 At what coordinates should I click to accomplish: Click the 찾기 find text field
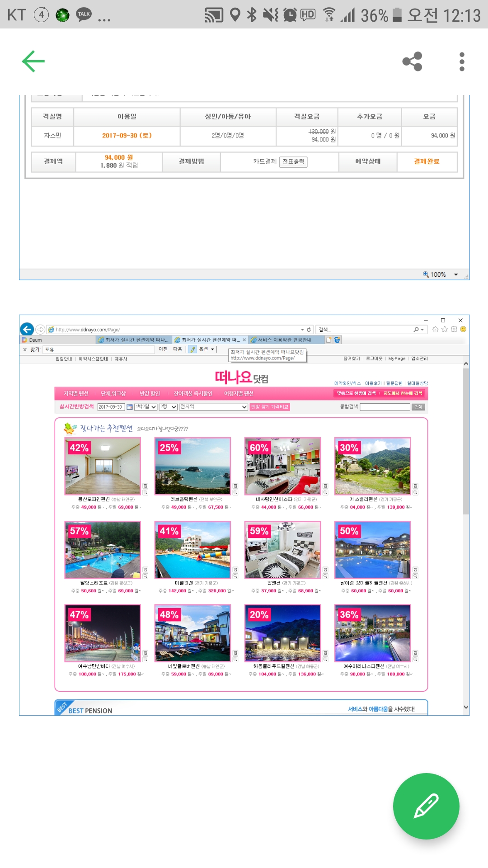click(x=99, y=349)
